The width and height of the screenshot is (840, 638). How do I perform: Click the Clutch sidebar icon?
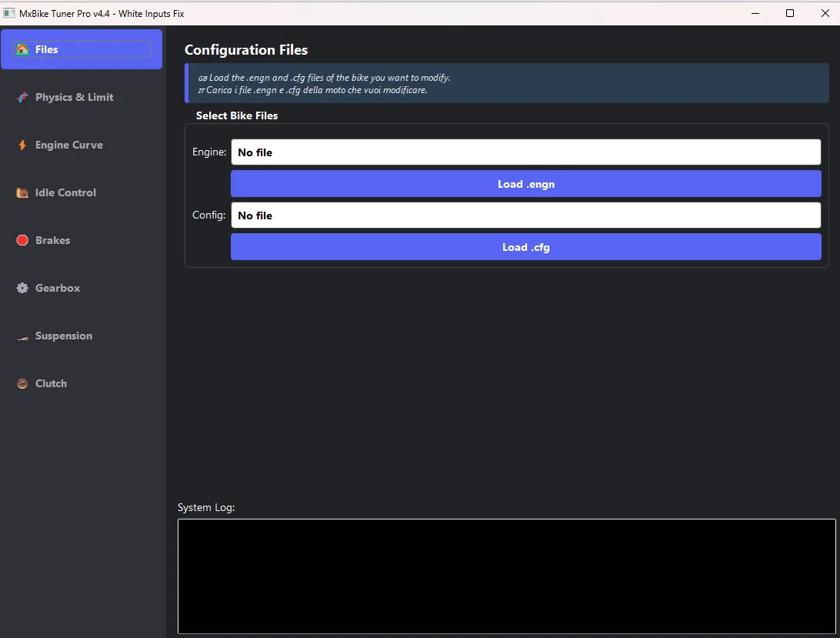(22, 383)
